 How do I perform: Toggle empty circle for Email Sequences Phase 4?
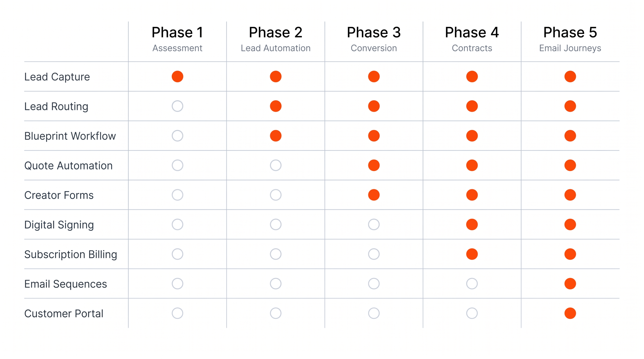(x=472, y=284)
